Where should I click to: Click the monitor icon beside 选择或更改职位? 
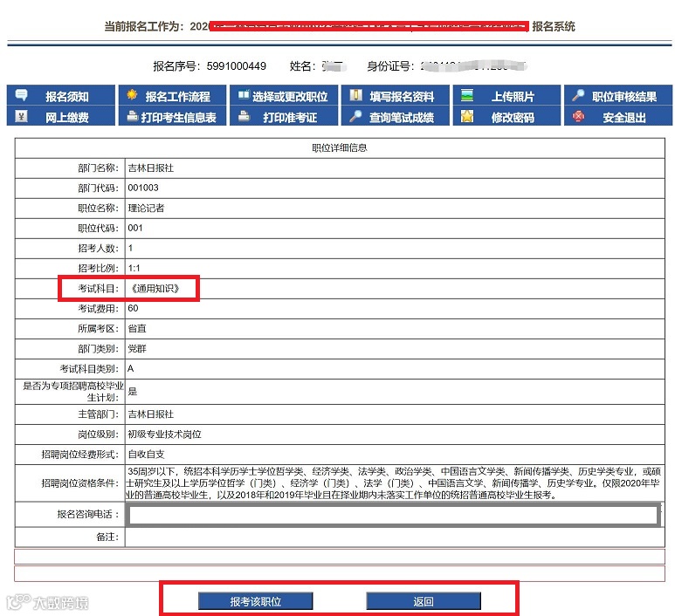tap(244, 94)
